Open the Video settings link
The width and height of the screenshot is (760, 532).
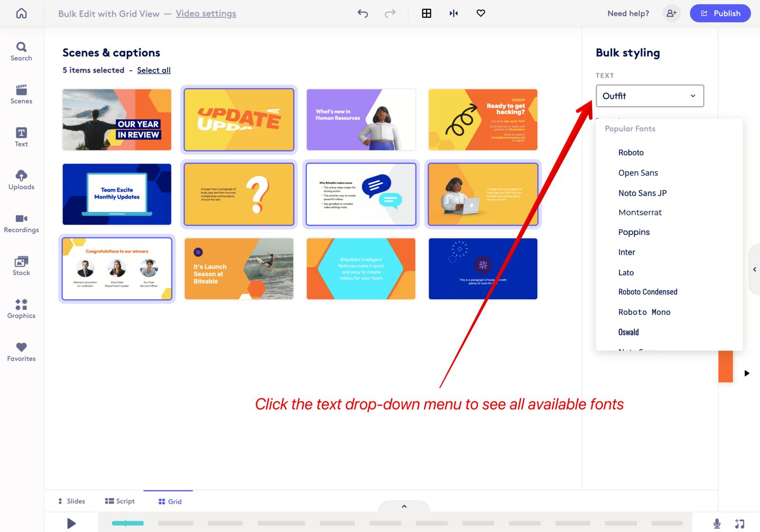click(206, 13)
